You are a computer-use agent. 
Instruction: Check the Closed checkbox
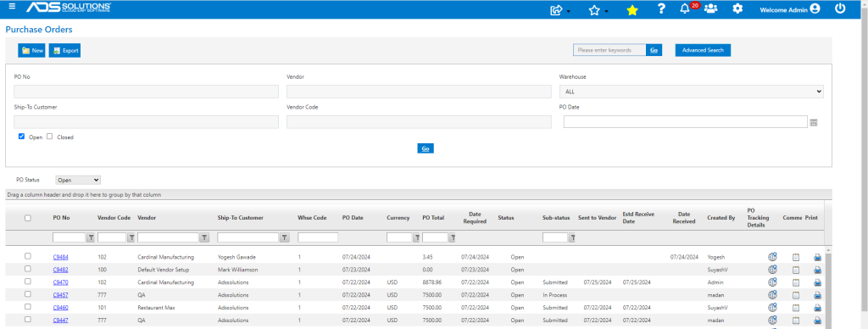coord(49,137)
